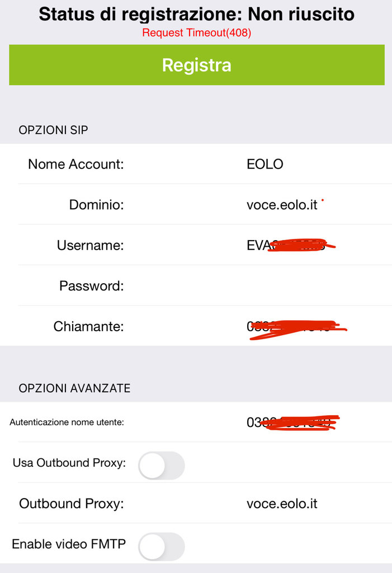Toggle the Enable video FMTP switch
This screenshot has height=573, width=392.
click(161, 547)
